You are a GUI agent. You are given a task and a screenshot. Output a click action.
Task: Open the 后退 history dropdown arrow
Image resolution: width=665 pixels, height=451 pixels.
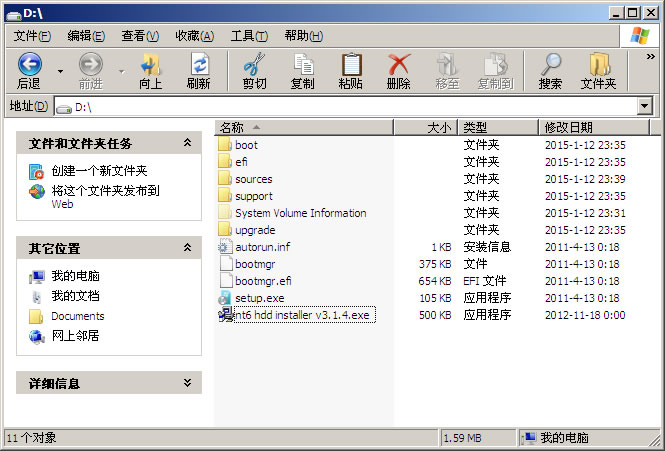pos(60,71)
